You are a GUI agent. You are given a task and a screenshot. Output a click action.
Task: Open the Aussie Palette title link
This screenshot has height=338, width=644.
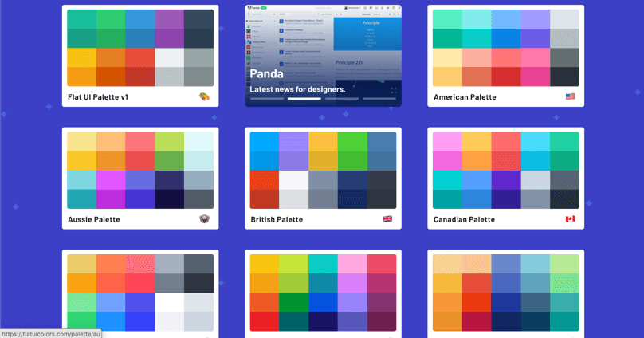94,220
